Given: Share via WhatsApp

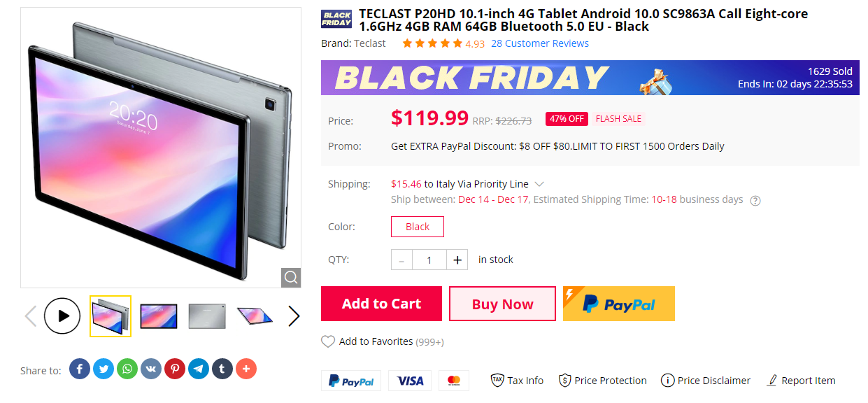Looking at the screenshot, I should 127,369.
